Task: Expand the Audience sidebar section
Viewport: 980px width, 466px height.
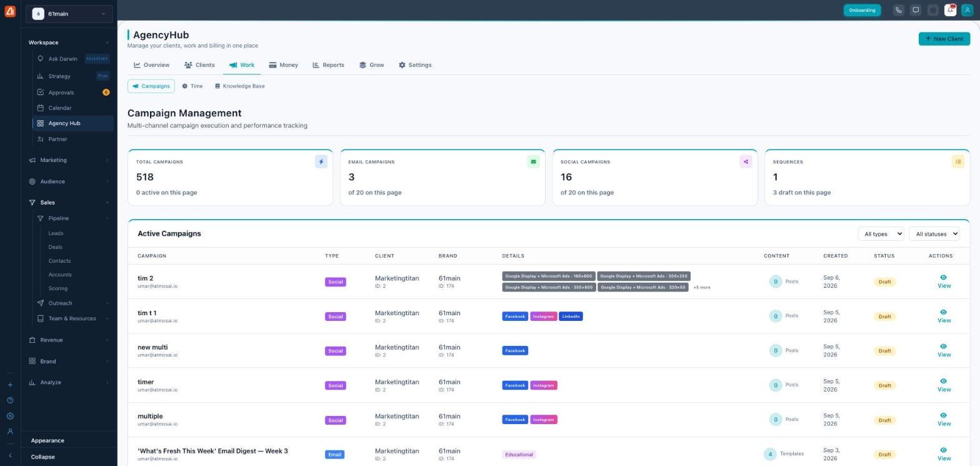Action: click(69, 181)
